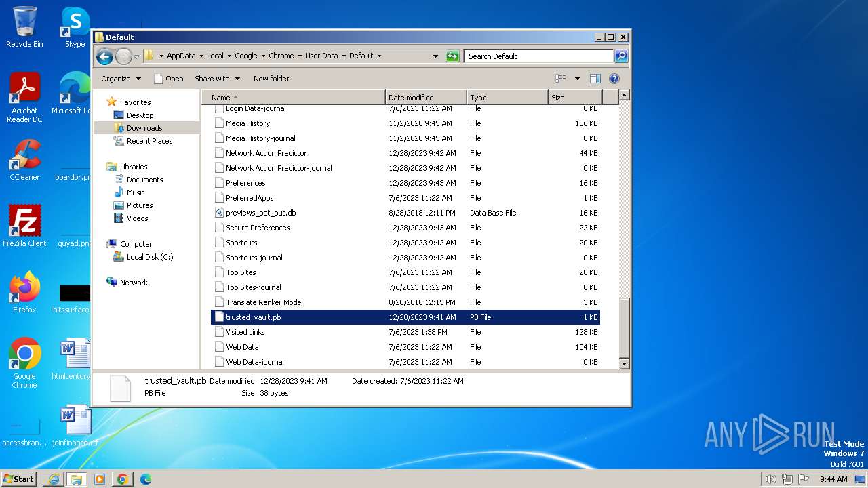Viewport: 868px width, 488px height.
Task: Open the Recycle Bin desktop icon
Action: point(24,27)
